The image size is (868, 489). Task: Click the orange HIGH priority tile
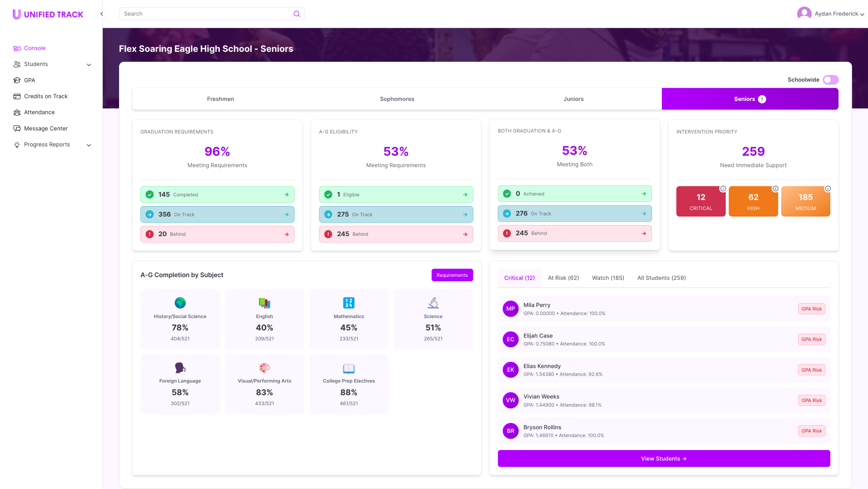click(x=753, y=202)
